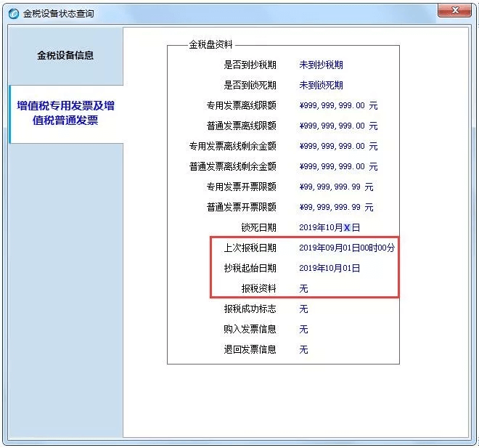Image resolution: width=479 pixels, height=448 pixels.
Task: Click the 普通发票离线限额 label
Action: (241, 126)
